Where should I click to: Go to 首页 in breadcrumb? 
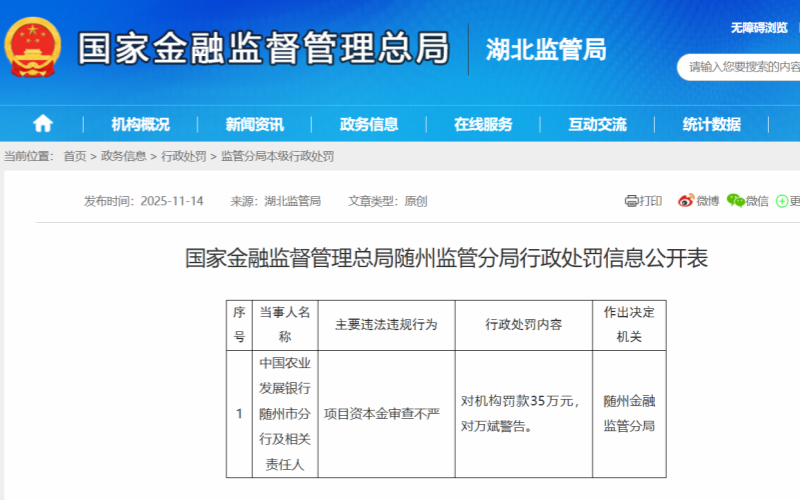point(74,156)
